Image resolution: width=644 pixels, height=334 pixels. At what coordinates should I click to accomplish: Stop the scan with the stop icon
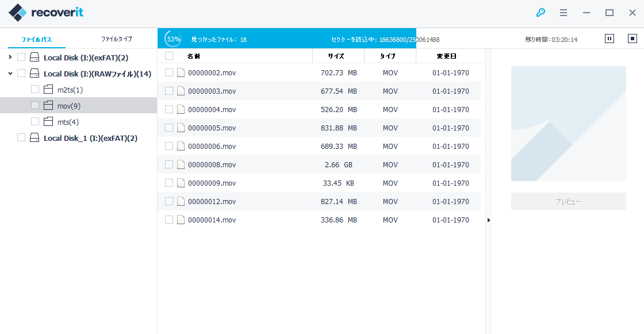point(632,39)
